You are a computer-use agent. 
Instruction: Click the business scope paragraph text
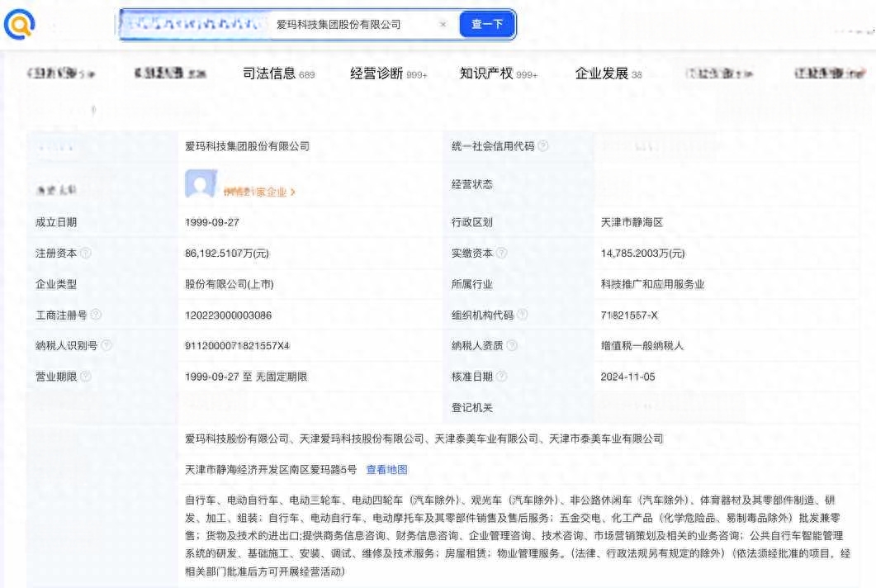tap(518, 535)
